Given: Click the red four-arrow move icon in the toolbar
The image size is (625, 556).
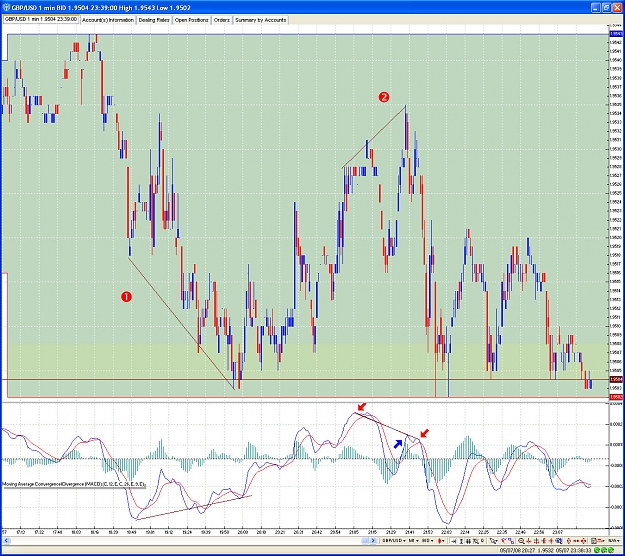Looking at the screenshot, I should pyautogui.click(x=584, y=541).
